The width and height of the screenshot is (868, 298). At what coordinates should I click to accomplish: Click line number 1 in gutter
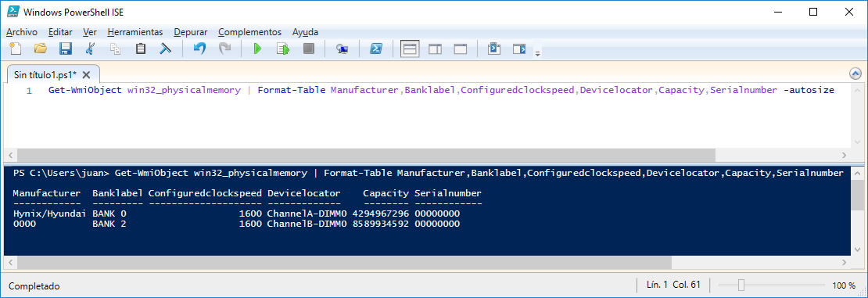point(29,90)
